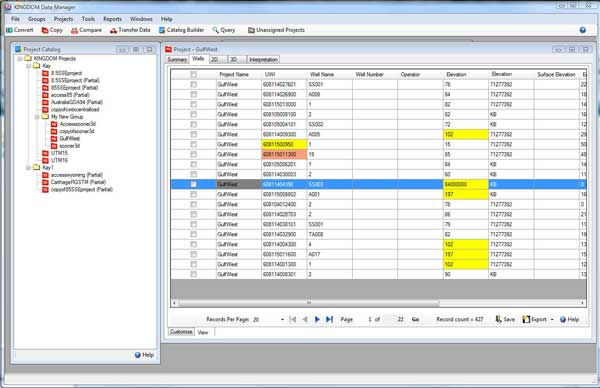Screen dimensions: 600x388
Task: Open Help in the Project Catalog panel
Action: point(144,355)
